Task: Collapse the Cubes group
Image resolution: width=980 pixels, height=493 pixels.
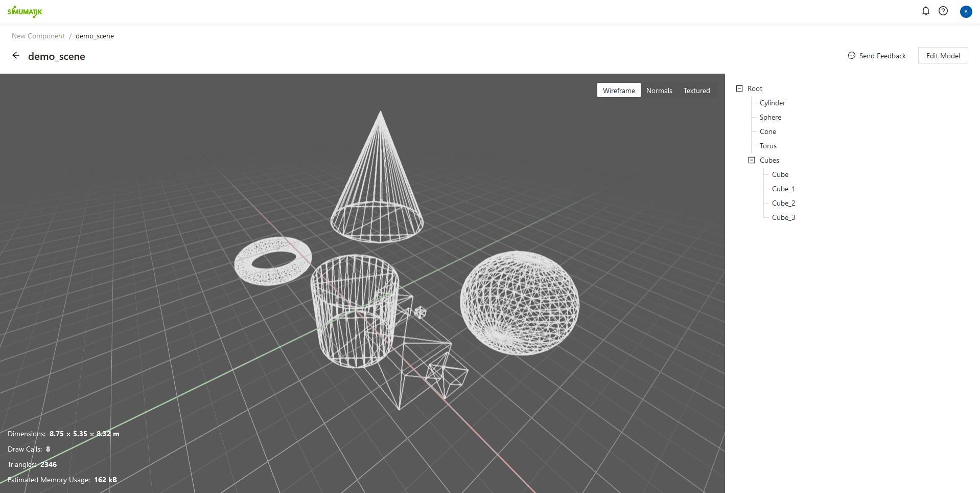Action: point(751,160)
